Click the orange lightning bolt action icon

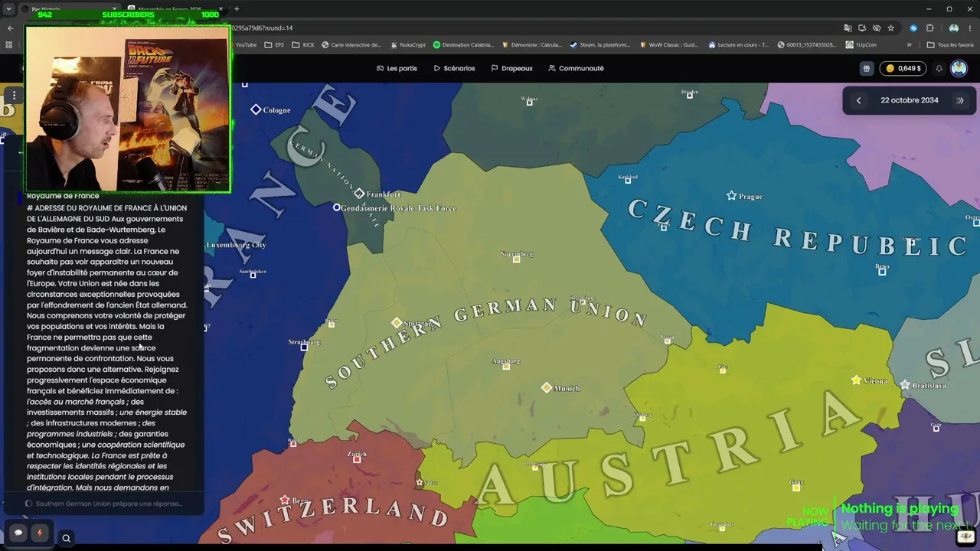coord(40,533)
